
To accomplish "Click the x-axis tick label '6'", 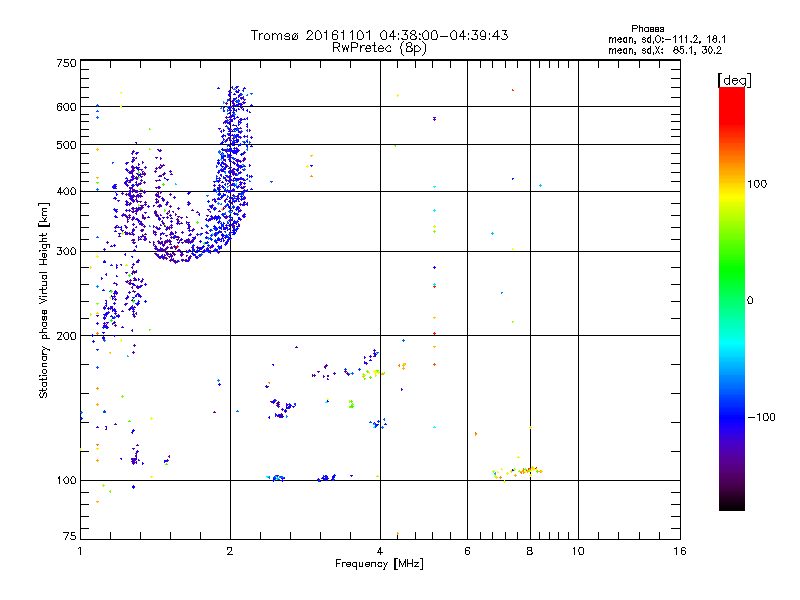I will (x=467, y=551).
